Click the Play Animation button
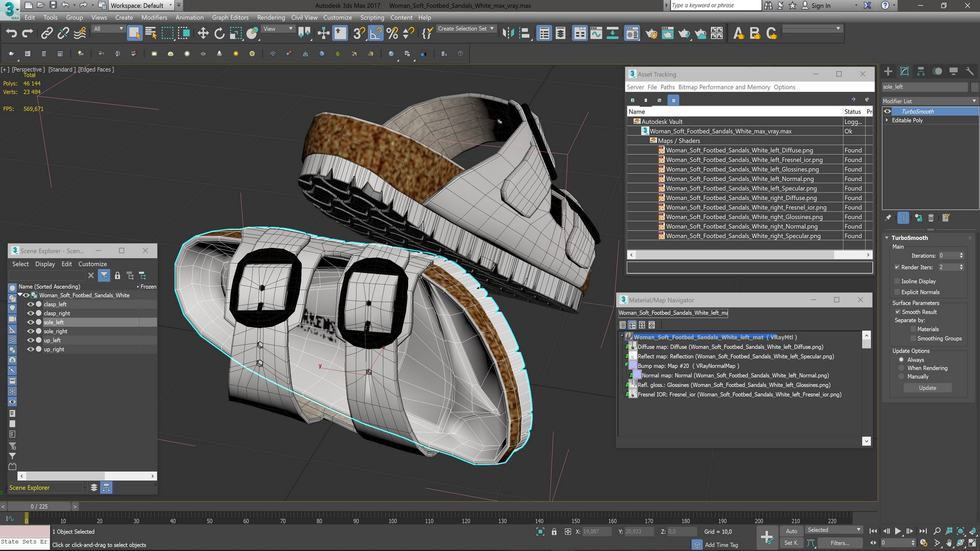Image resolution: width=980 pixels, height=551 pixels. pyautogui.click(x=898, y=531)
